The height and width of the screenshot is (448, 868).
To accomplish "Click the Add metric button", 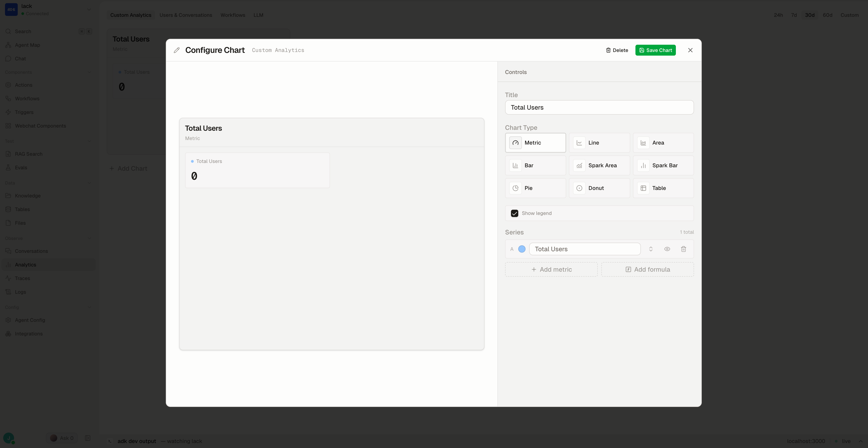I will (551, 269).
